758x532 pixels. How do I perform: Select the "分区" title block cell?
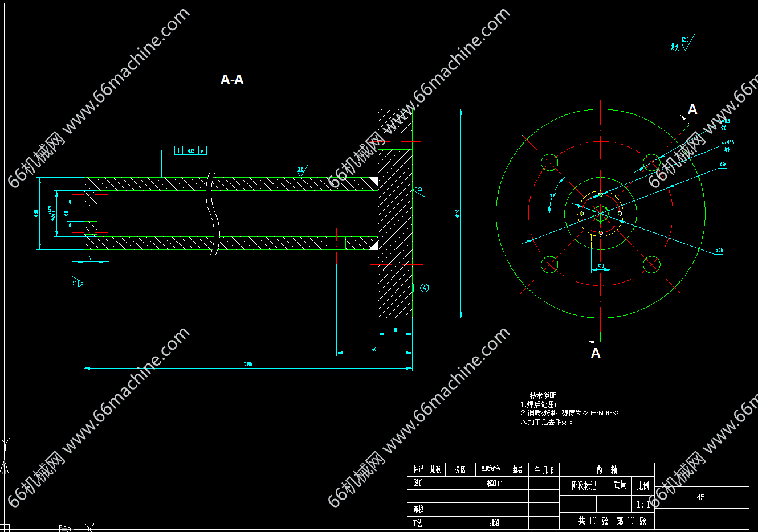pos(460,469)
